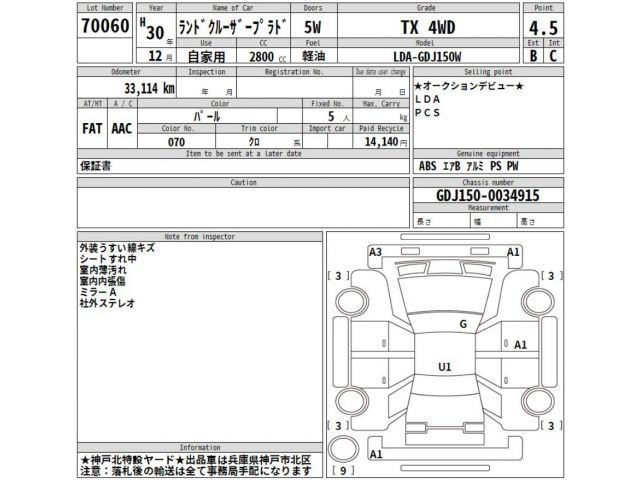
Task: Click the transmission value FAT
Action: pyautogui.click(x=92, y=129)
